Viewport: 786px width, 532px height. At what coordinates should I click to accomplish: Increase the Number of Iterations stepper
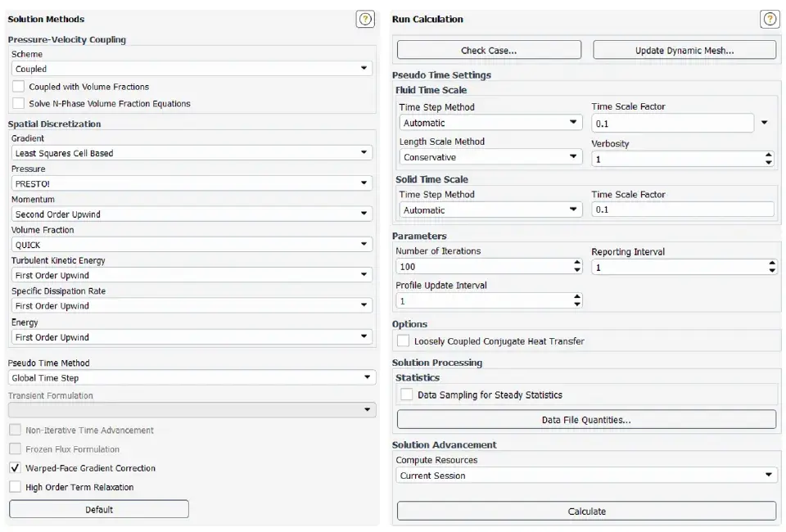(x=577, y=263)
